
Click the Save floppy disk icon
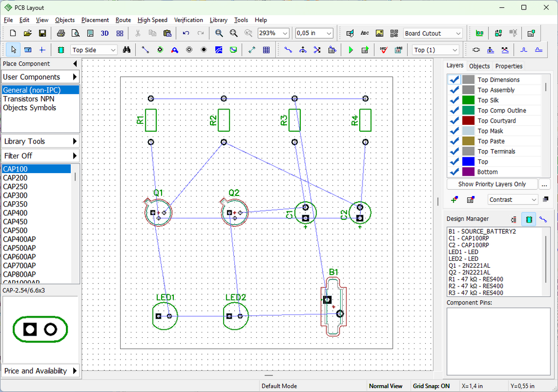coord(43,33)
